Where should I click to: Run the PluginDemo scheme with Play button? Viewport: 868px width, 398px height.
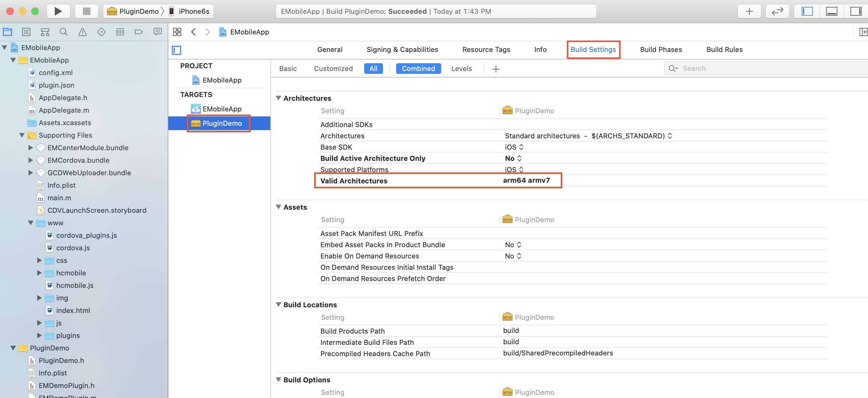[x=58, y=11]
